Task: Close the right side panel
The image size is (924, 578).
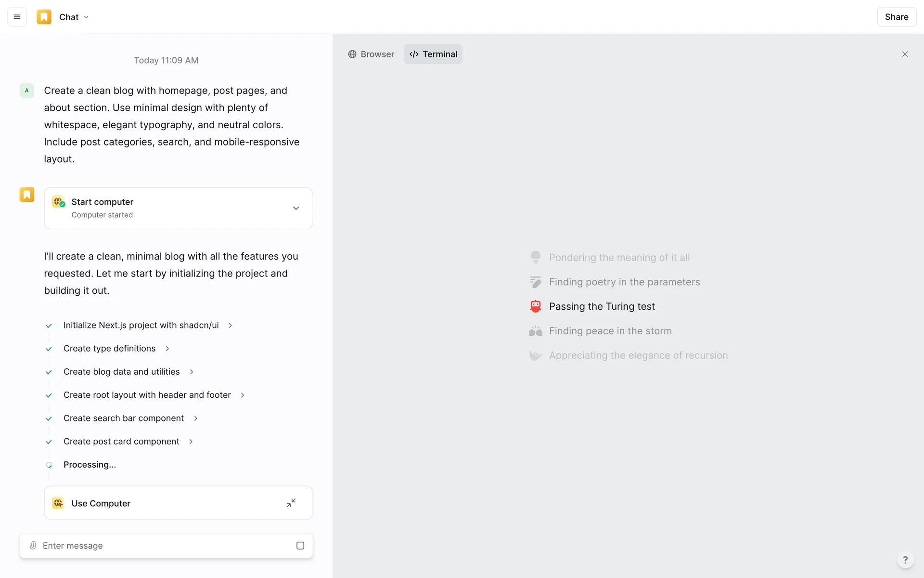Action: click(x=905, y=54)
